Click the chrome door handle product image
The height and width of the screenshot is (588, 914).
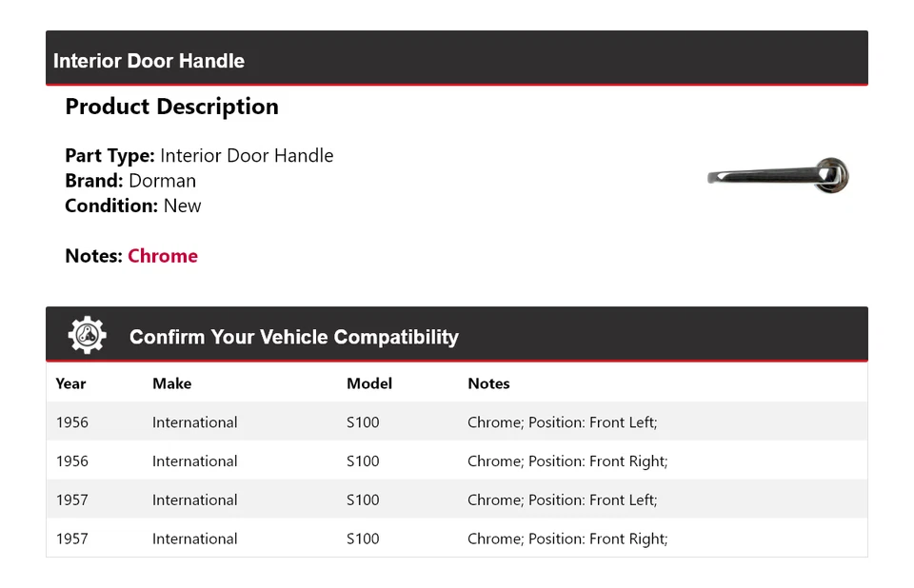click(778, 175)
